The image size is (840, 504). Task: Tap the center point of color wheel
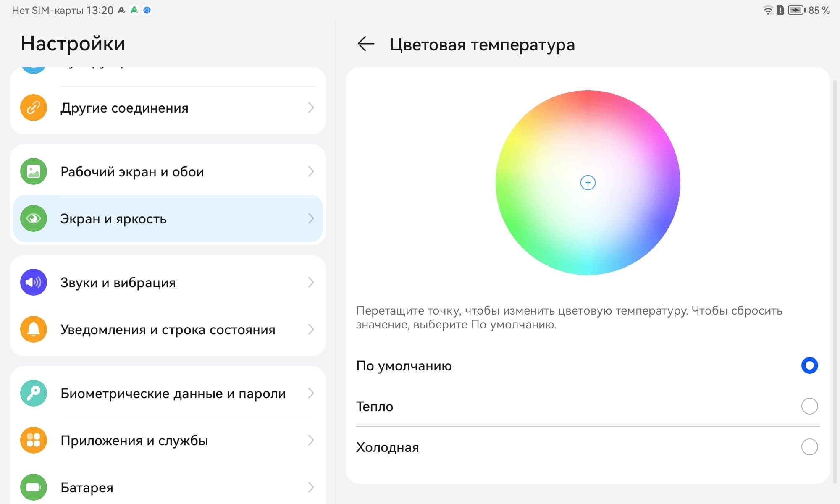588,183
